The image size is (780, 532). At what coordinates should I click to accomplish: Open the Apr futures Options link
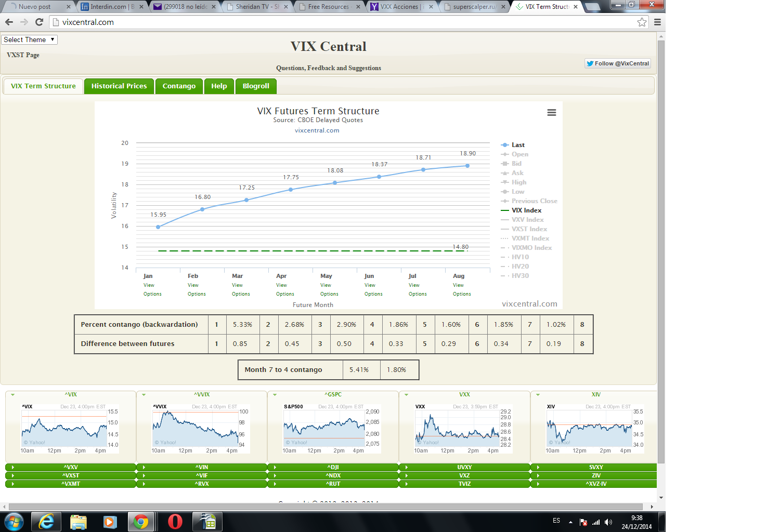tap(285, 294)
